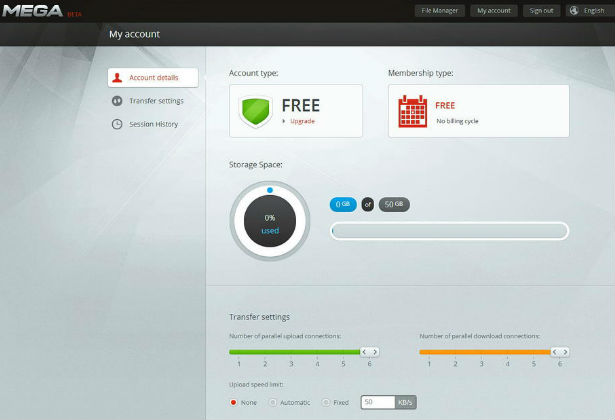The width and height of the screenshot is (615, 420).
Task: Click the Session History clock icon
Action: 117,124
